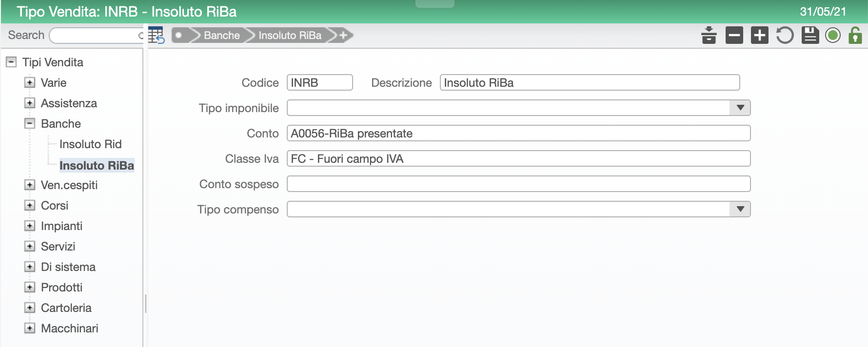Expand the Varie tree node
The height and width of the screenshot is (347, 868).
30,82
